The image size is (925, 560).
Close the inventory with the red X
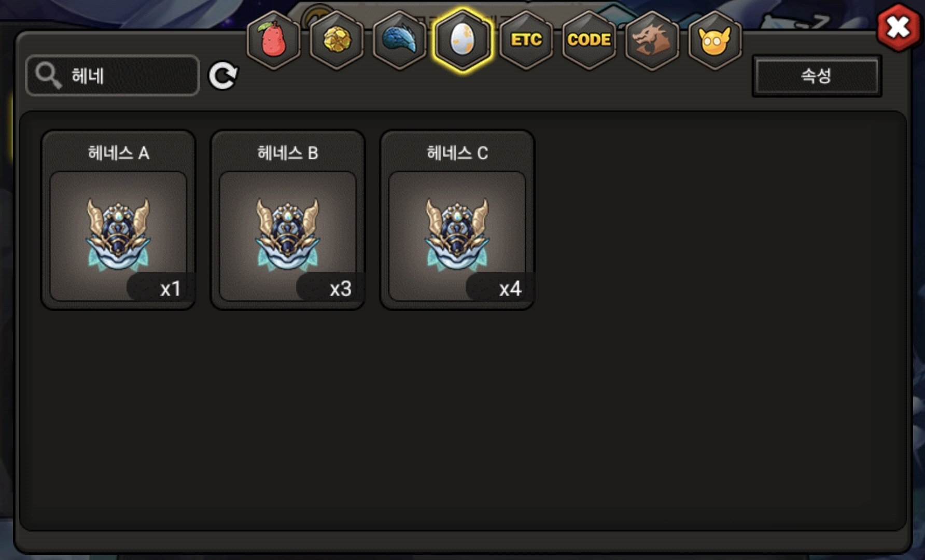pyautogui.click(x=898, y=27)
